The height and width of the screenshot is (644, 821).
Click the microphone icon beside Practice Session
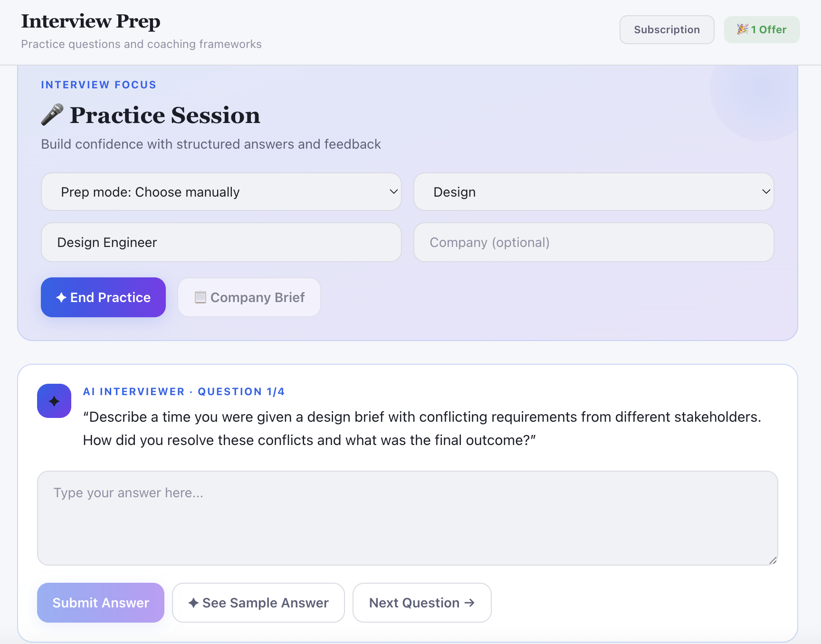point(53,114)
